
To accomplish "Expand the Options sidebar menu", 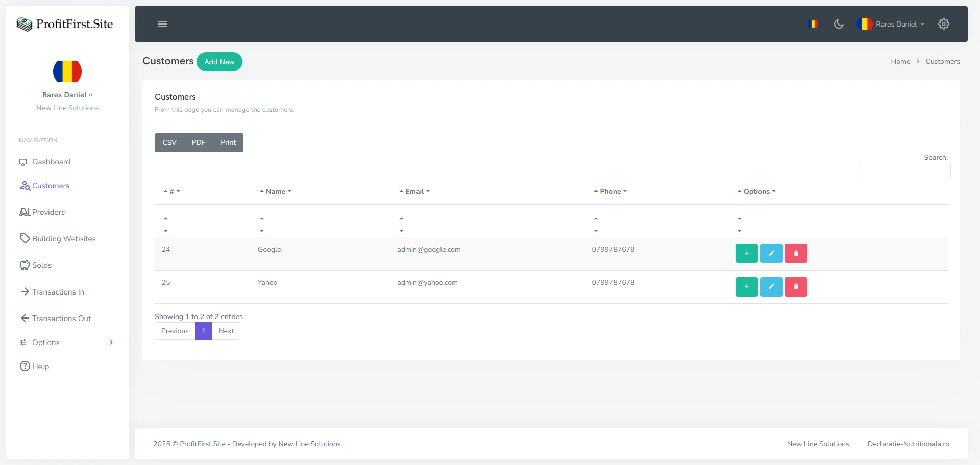I will pyautogui.click(x=46, y=342).
